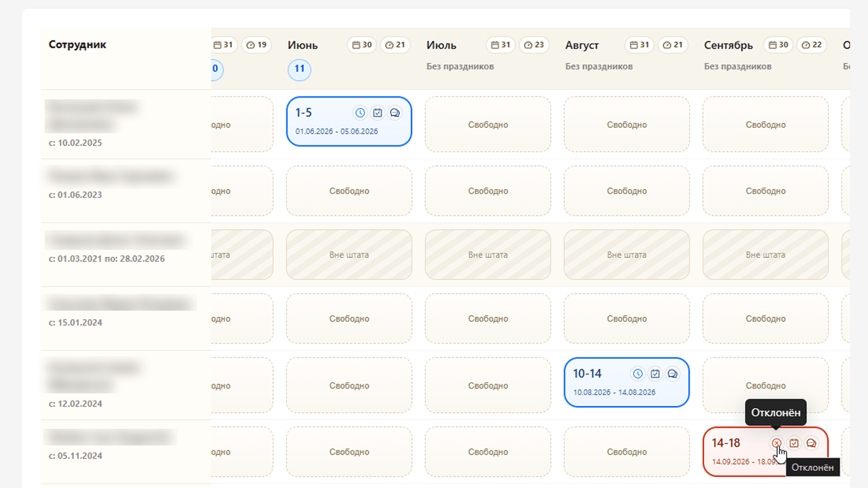Viewport: 868px width, 488px height.
Task: Click the 'Сентябрь' month header
Action: point(728,45)
